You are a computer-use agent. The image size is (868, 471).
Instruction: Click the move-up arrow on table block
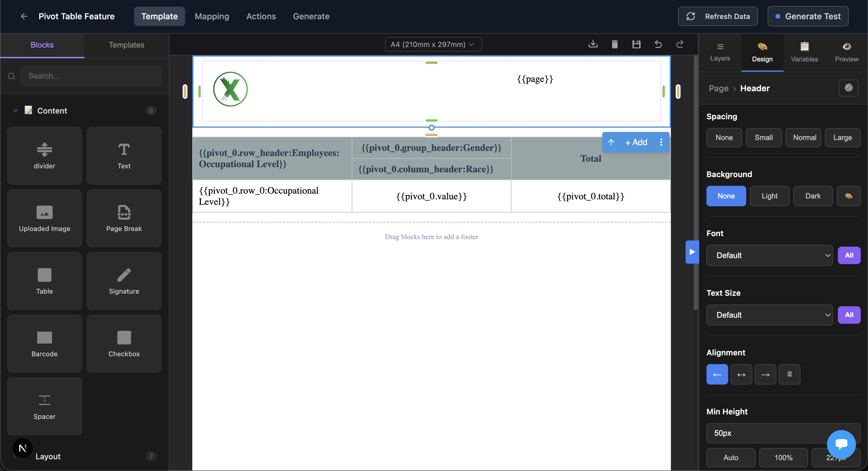tap(611, 142)
